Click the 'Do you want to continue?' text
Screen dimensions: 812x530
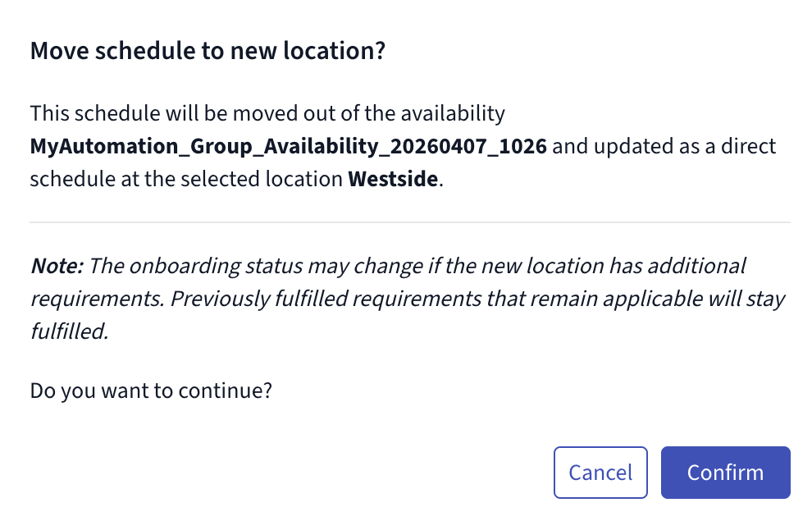[151, 391]
